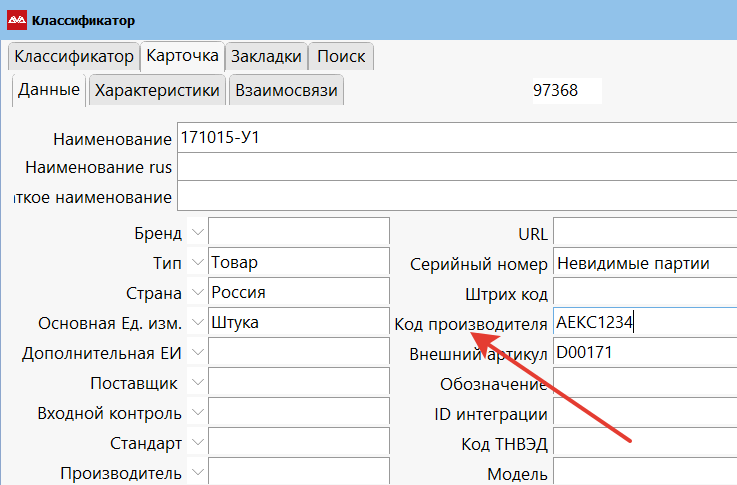
Task: Open the Тип dropdown arrow
Action: coord(197,263)
